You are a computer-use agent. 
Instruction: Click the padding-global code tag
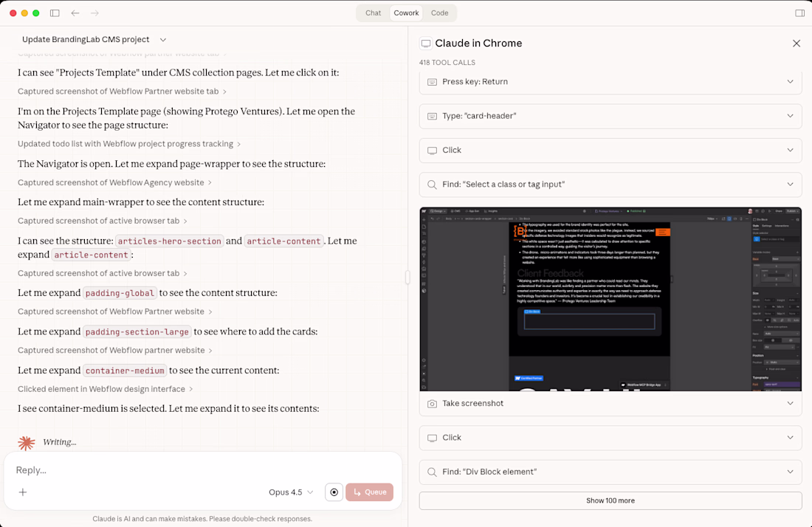120,293
